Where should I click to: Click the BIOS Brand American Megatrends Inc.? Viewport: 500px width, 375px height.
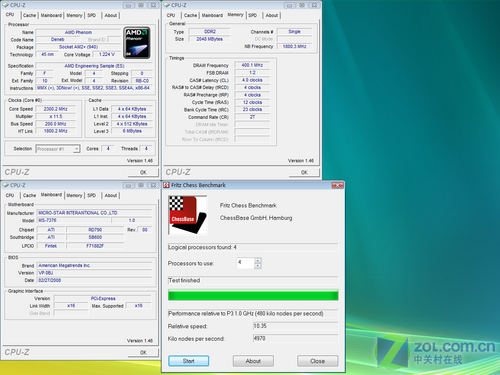(x=94, y=265)
